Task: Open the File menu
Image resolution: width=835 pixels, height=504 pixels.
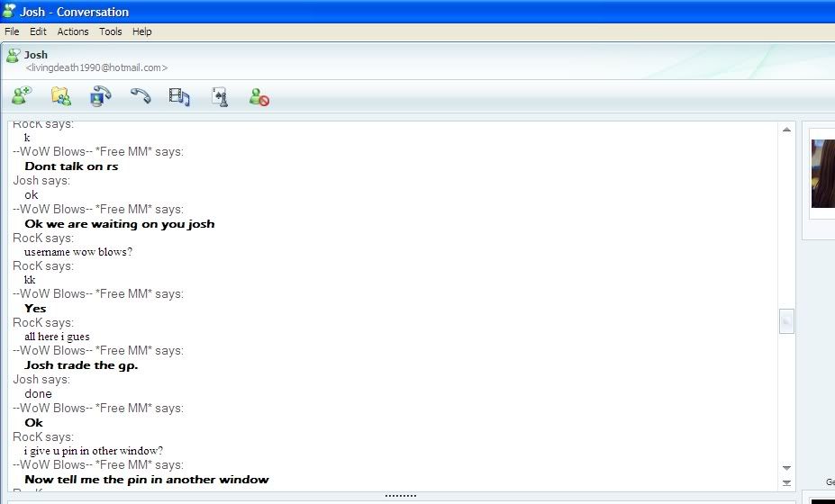Action: [12, 31]
